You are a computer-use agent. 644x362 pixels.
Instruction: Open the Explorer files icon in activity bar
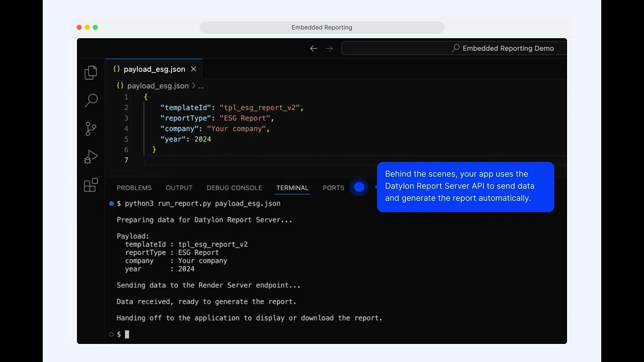coord(91,73)
